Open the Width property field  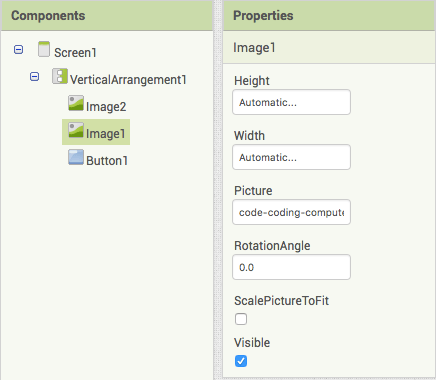click(x=291, y=157)
